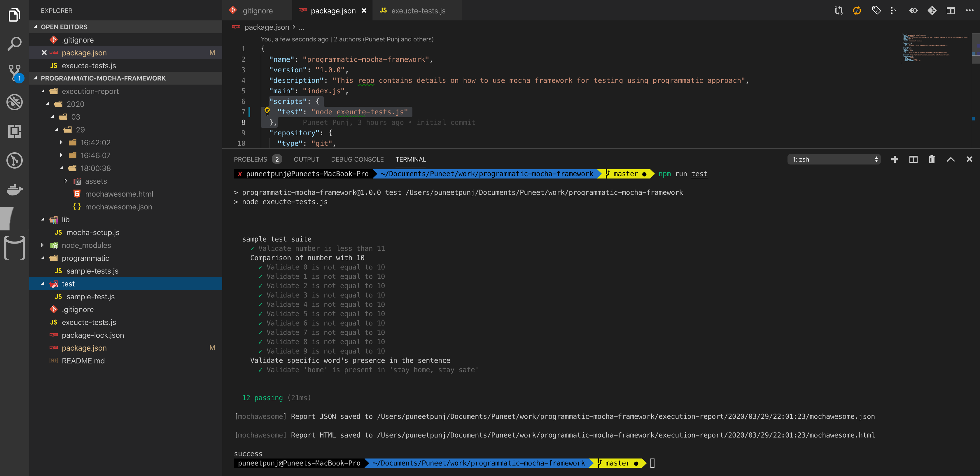Open README.md file in explorer
Image resolution: width=980 pixels, height=476 pixels.
click(83, 361)
